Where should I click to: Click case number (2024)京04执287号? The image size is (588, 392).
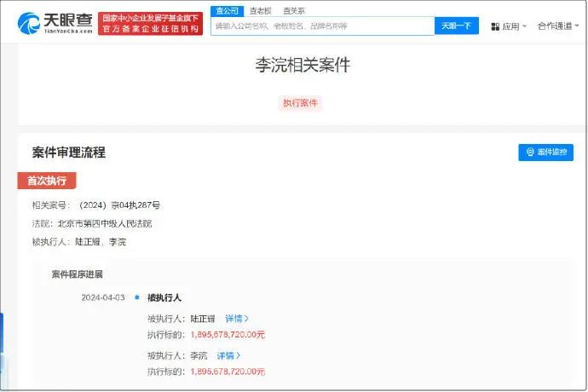[119, 205]
